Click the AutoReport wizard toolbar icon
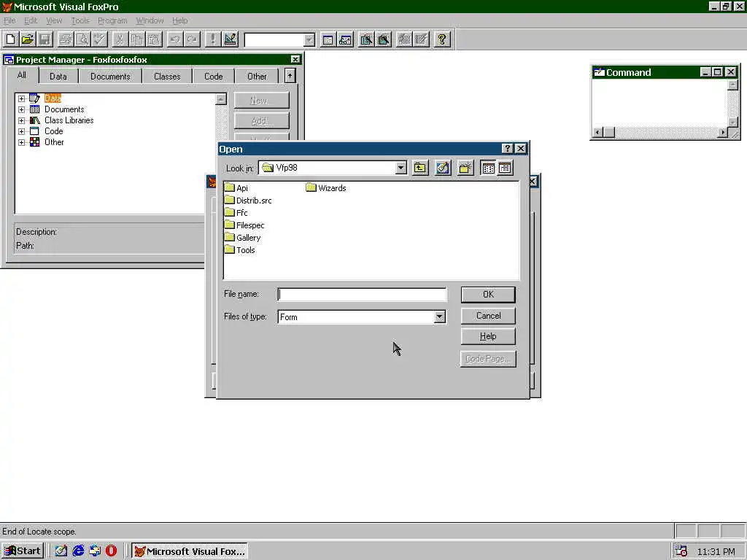Screen dimensions: 747x560 click(x=421, y=39)
